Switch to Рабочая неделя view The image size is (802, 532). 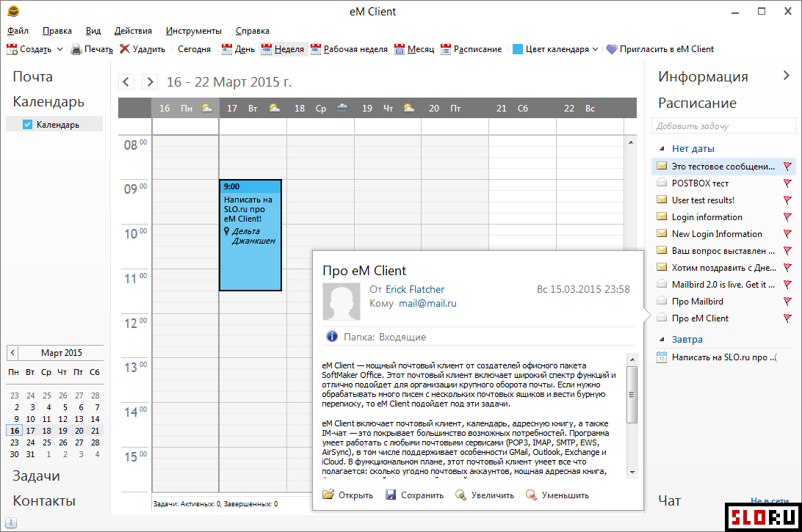pyautogui.click(x=350, y=49)
